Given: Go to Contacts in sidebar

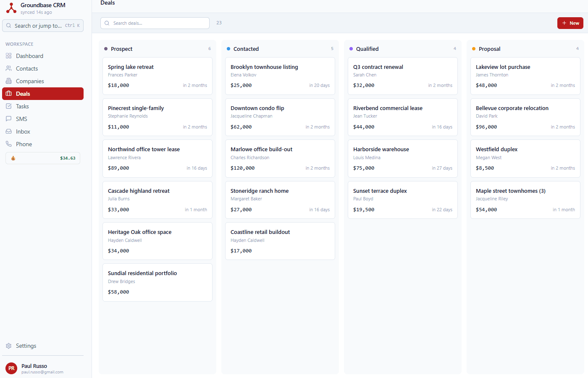Looking at the screenshot, I should [x=43, y=68].
